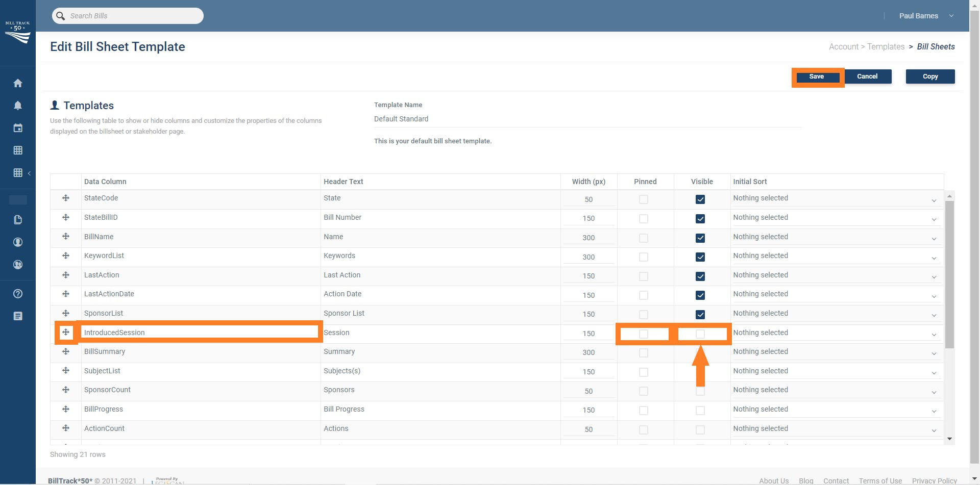This screenshot has width=980, height=485.
Task: Click the home icon in sidebar
Action: 18,83
